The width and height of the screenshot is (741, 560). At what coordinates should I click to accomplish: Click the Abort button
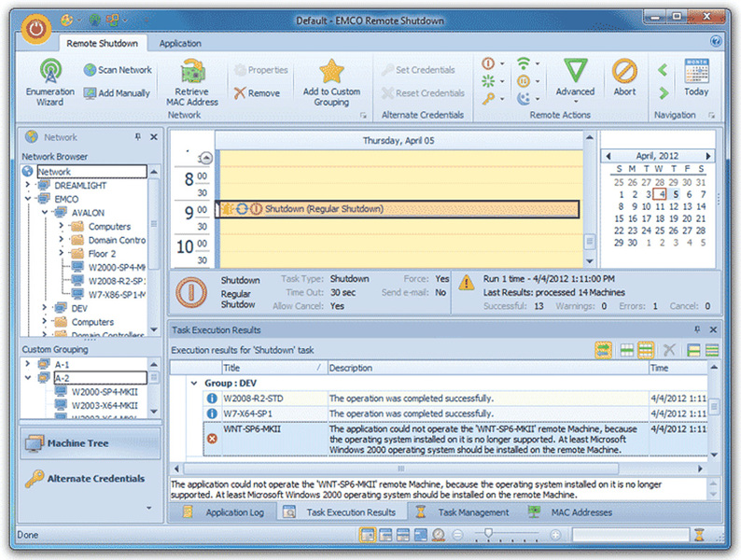624,78
